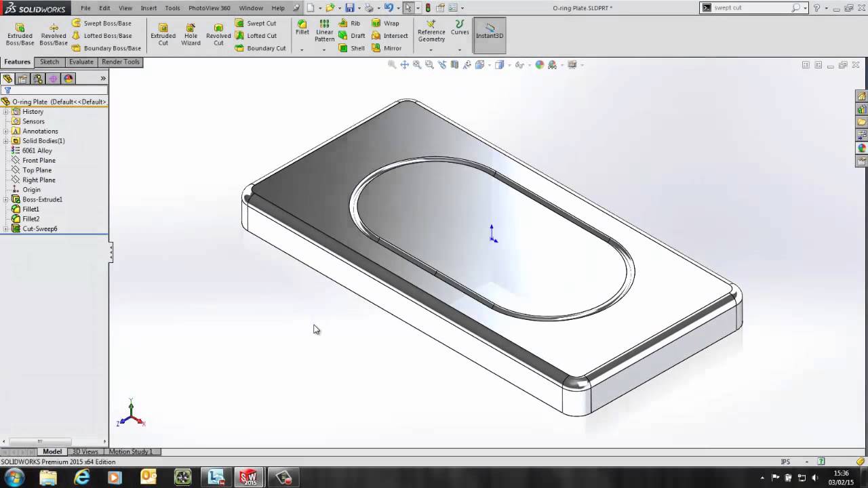868x488 pixels.
Task: Mirror a feature with Mirror tool
Action: pos(387,48)
